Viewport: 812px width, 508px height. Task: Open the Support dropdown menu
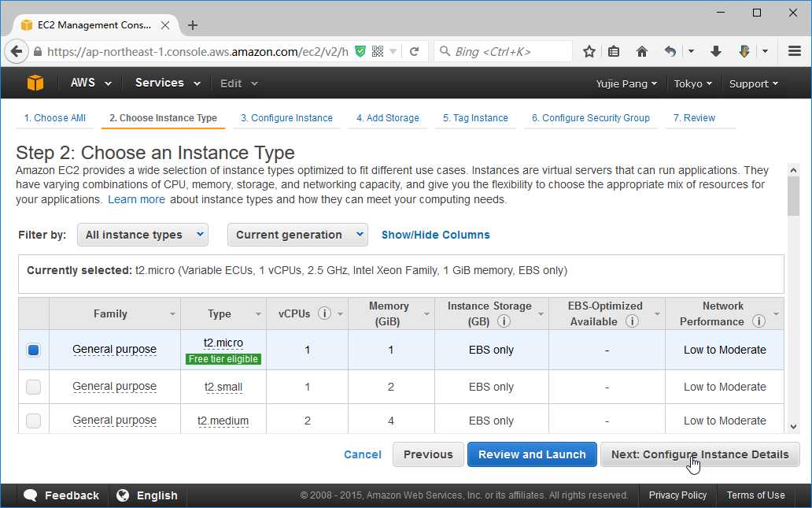point(754,83)
